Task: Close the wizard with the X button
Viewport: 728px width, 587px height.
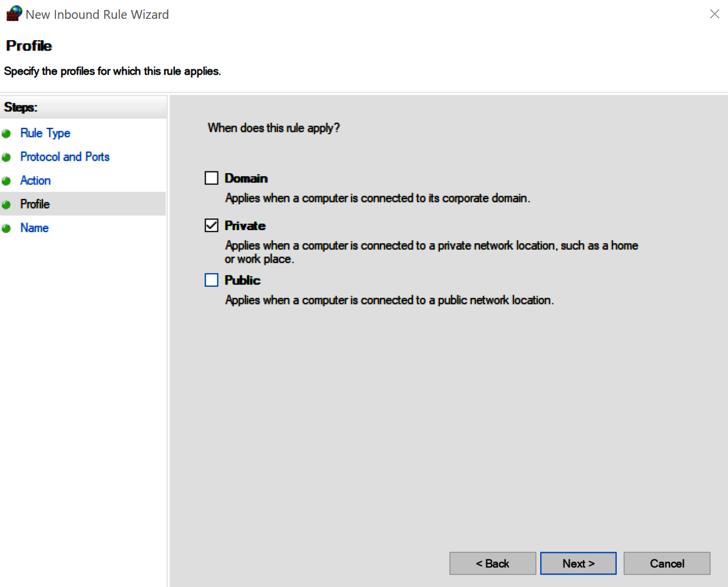Action: tap(714, 14)
